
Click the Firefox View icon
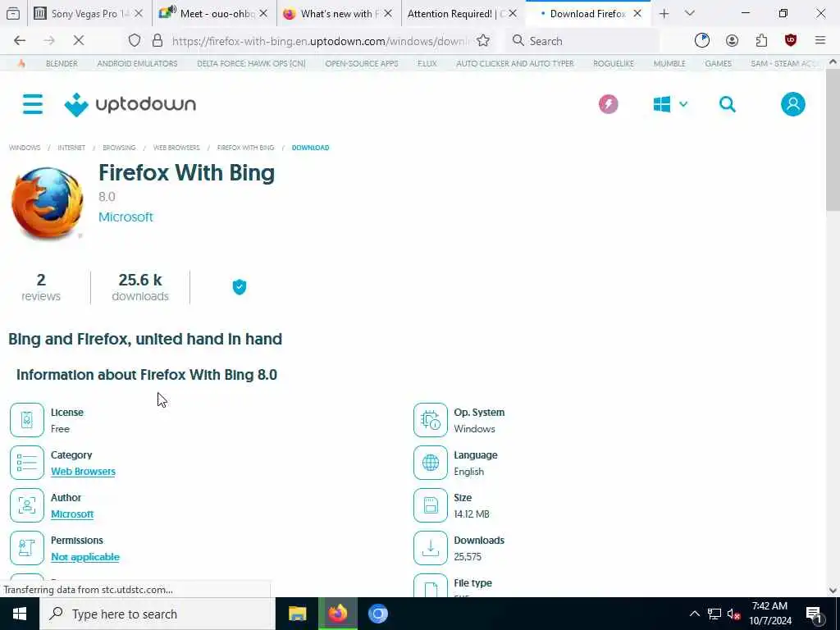click(13, 14)
